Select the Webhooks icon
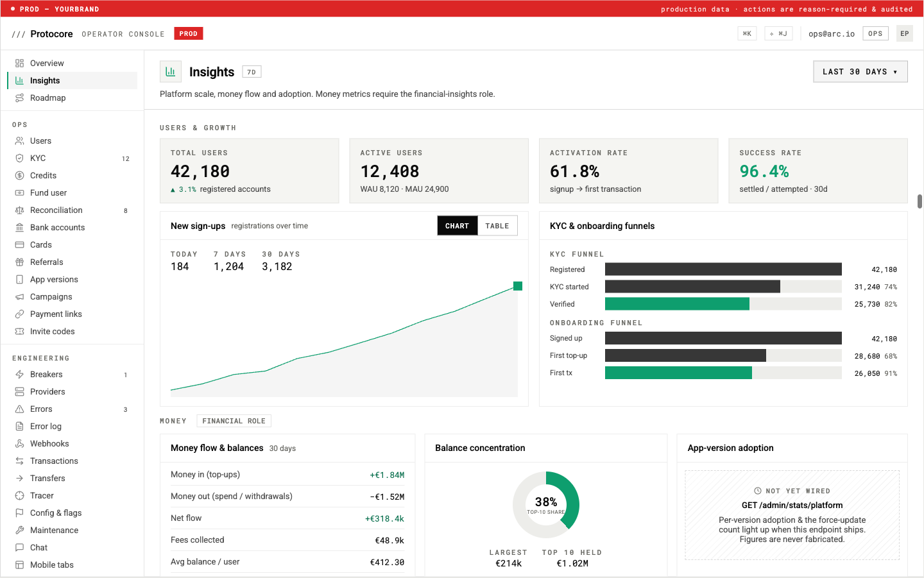 tap(19, 444)
